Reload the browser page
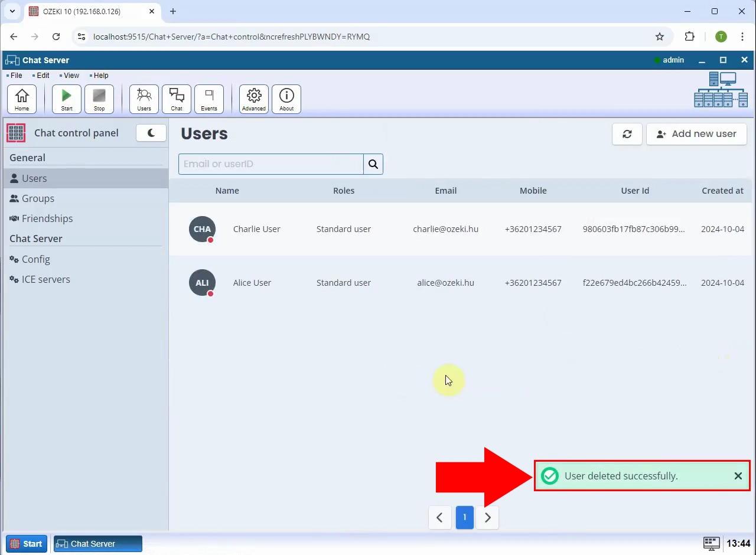 click(56, 37)
